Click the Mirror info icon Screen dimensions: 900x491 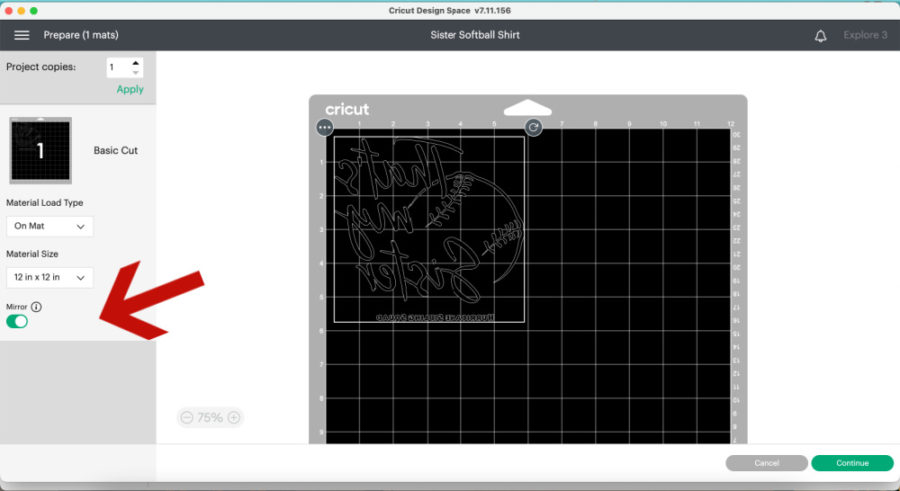37,307
